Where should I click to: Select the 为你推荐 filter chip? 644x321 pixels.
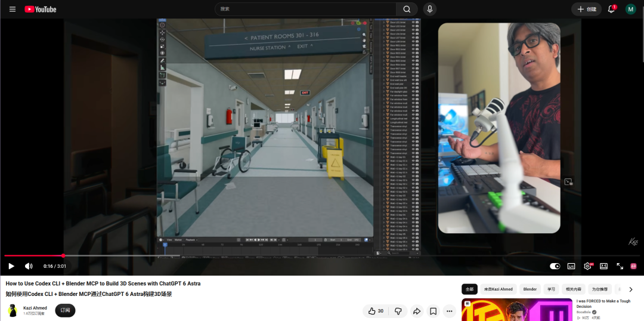[x=600, y=289]
